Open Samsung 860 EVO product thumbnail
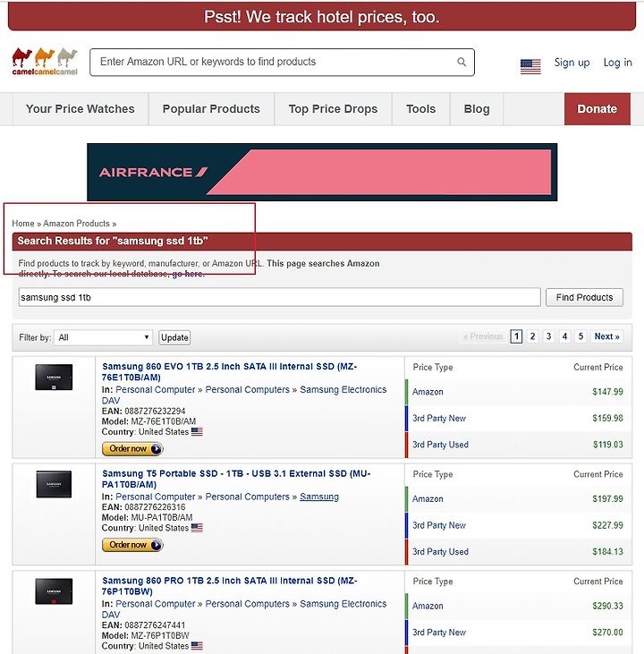This screenshot has height=654, width=644. coord(54,377)
